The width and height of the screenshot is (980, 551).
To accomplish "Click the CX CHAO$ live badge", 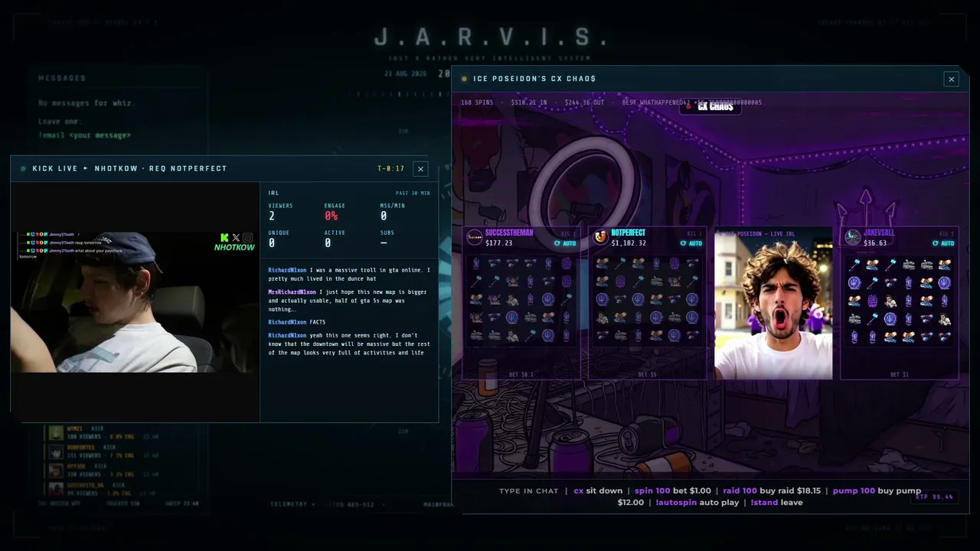I will pyautogui.click(x=710, y=106).
